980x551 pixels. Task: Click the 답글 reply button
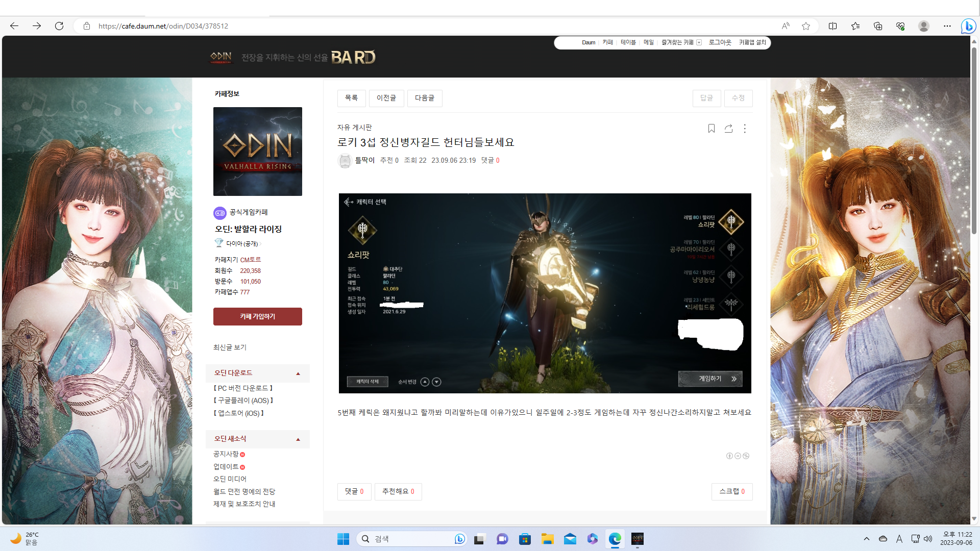tap(706, 98)
